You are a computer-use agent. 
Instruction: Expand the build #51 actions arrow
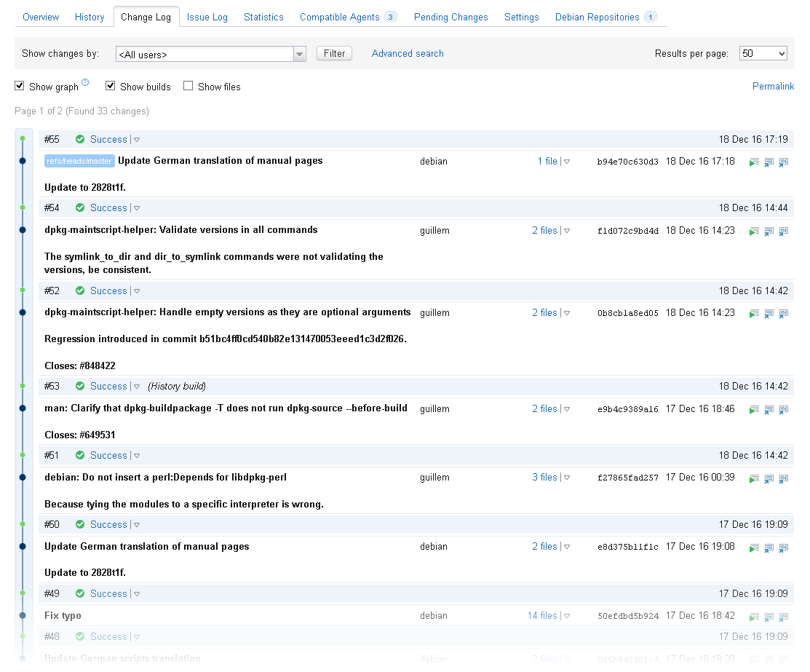[137, 456]
